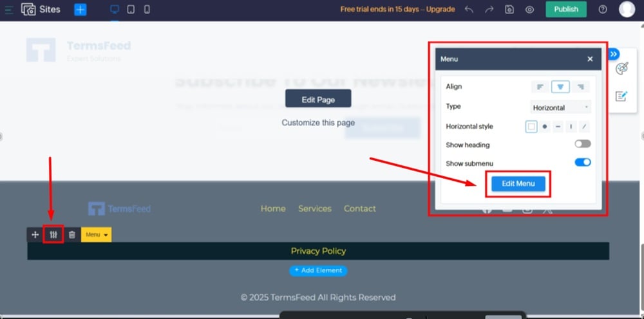Click the move handle icon on element toolbar
This screenshot has width=644, height=319.
[x=35, y=235]
